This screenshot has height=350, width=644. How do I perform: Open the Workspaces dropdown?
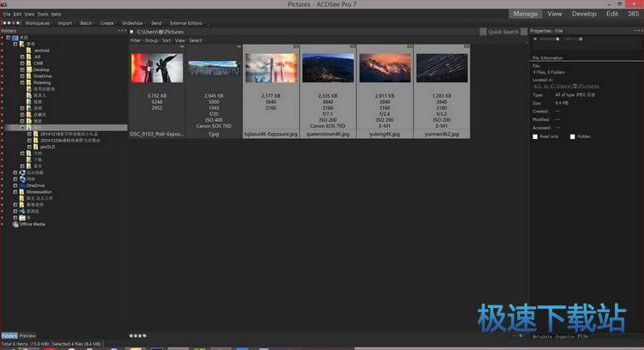pyautogui.click(x=37, y=23)
